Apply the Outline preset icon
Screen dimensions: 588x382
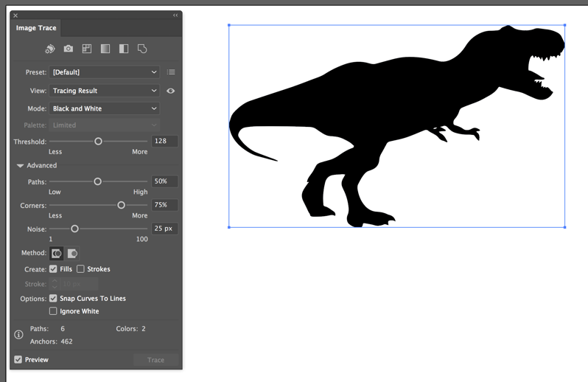(x=142, y=49)
